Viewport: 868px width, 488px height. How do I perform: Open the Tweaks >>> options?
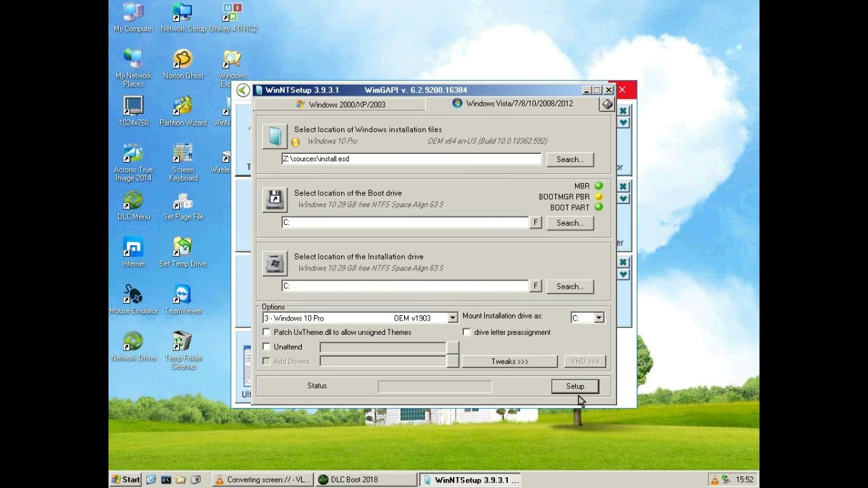[509, 361]
